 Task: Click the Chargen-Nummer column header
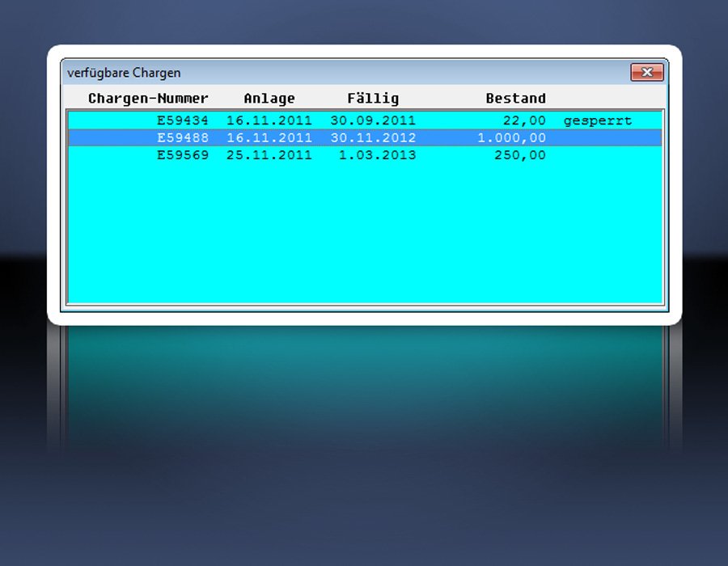148,99
